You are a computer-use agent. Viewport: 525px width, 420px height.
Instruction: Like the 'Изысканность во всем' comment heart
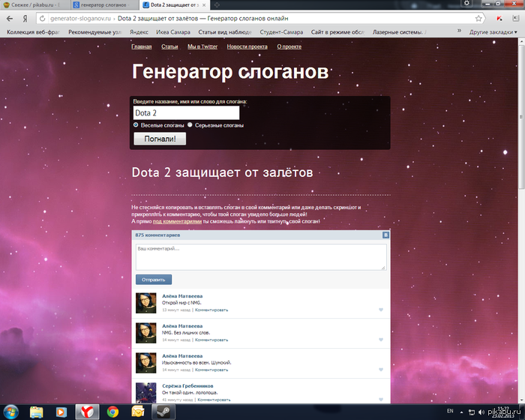[x=381, y=370]
